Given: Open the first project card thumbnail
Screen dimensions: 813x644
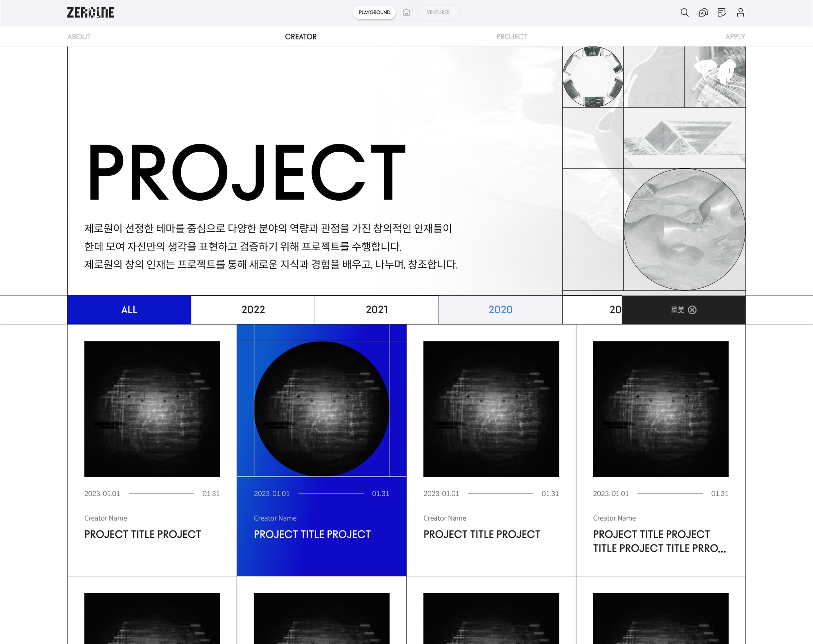Looking at the screenshot, I should coord(152,409).
